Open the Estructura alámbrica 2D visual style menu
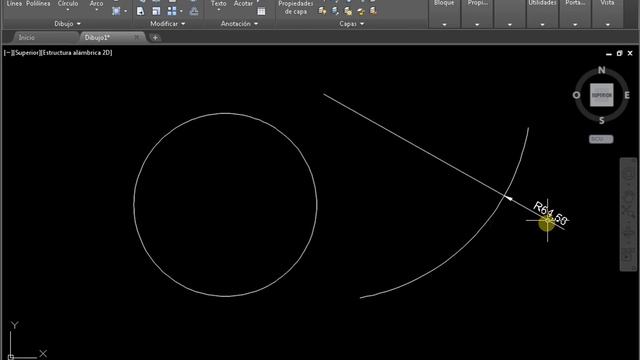This screenshot has height=360, width=640. (76, 53)
